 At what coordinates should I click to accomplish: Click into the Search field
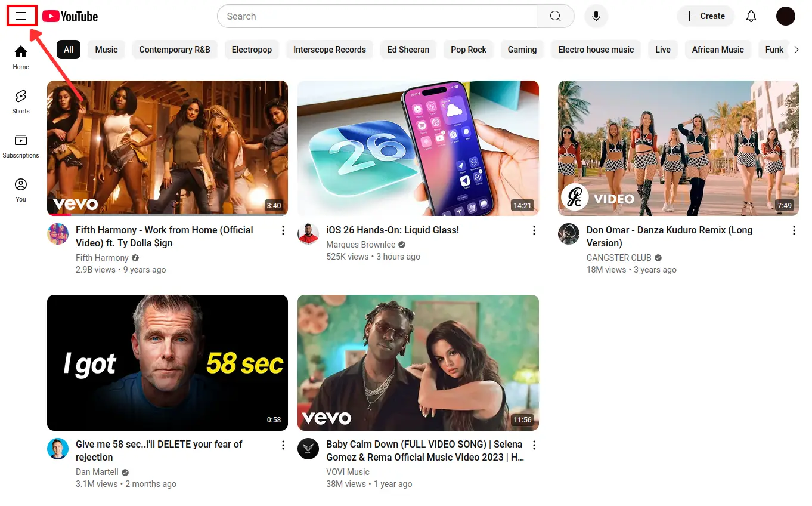[x=377, y=17]
